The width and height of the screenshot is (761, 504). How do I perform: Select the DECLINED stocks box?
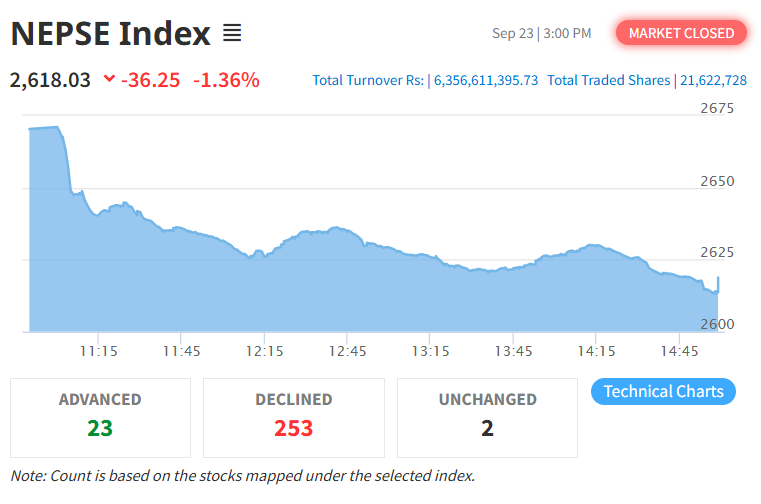point(294,418)
